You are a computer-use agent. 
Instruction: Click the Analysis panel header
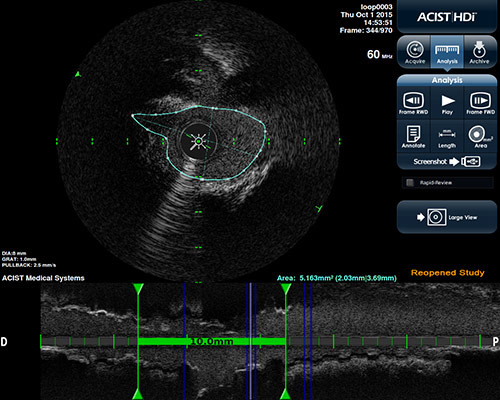click(447, 80)
